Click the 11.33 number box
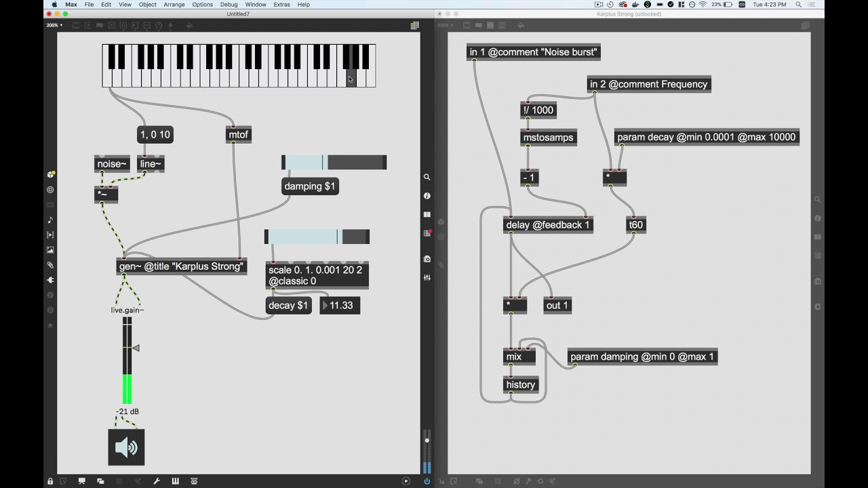 tap(340, 306)
